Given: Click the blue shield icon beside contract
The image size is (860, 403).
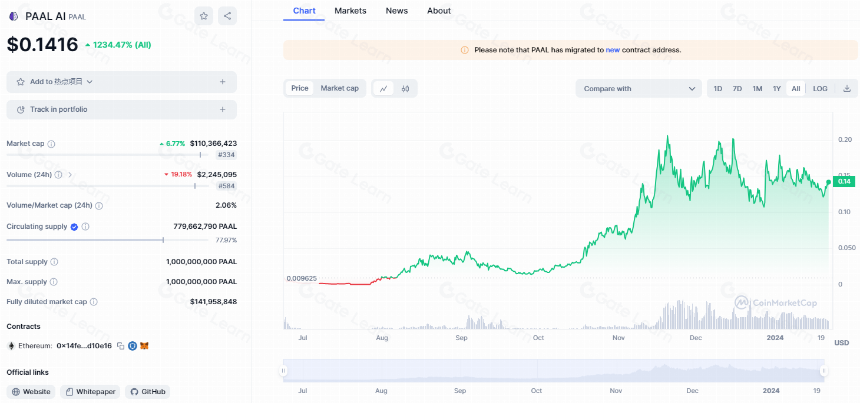Looking at the screenshot, I should [x=132, y=346].
